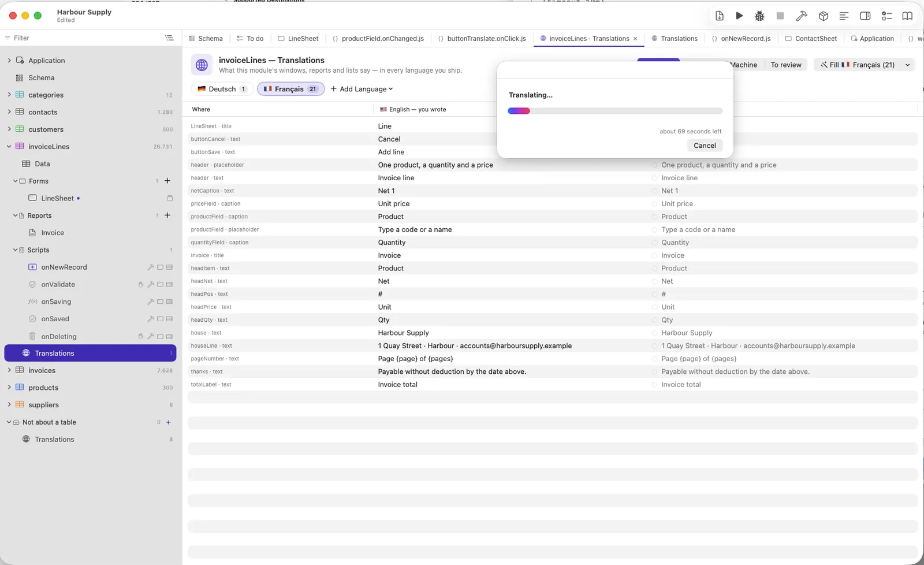
Task: Expand the suppliers table node
Action: click(x=9, y=405)
